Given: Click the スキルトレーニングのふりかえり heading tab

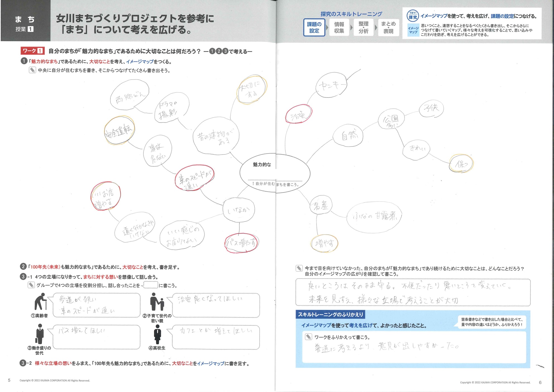Looking at the screenshot, I should [x=330, y=314].
